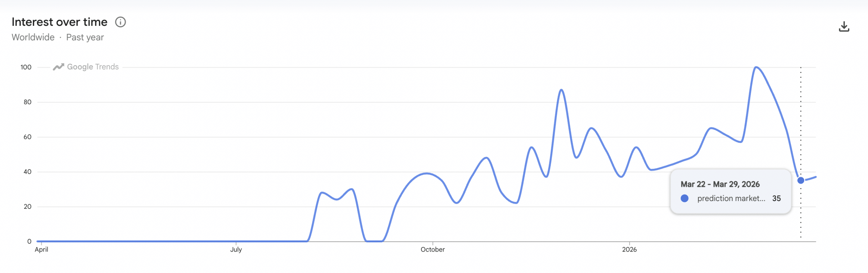Click the prediction market label in the tooltip
The image size is (868, 273).
click(731, 199)
